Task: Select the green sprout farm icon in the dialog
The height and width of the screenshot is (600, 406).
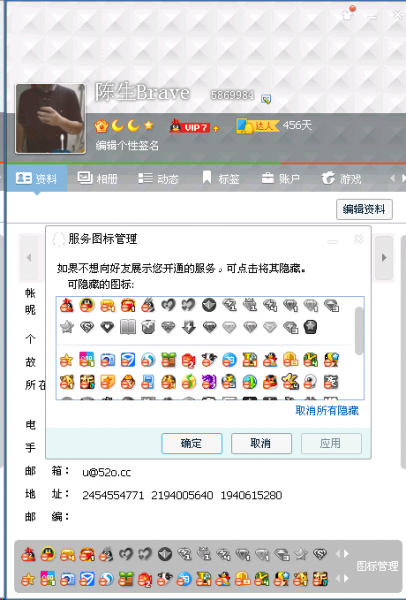Action: coord(168,360)
